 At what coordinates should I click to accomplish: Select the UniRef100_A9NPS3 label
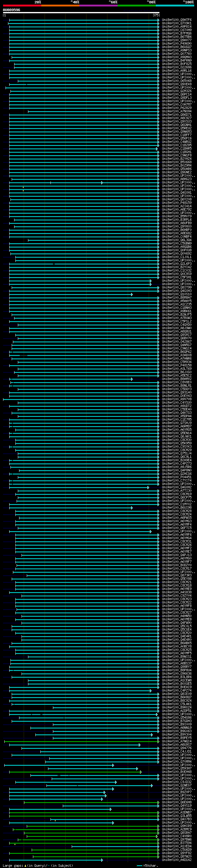[177, 50]
